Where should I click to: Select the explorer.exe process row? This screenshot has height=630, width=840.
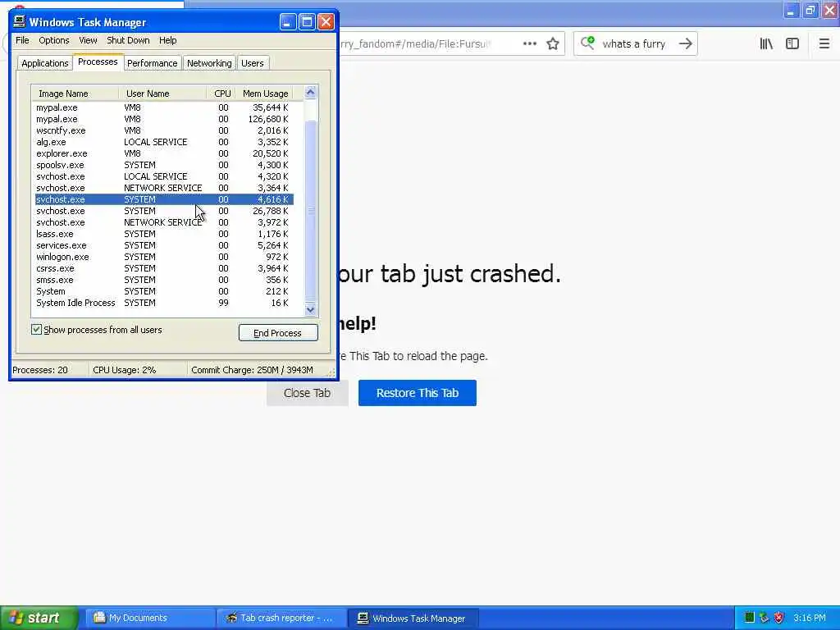click(163, 153)
